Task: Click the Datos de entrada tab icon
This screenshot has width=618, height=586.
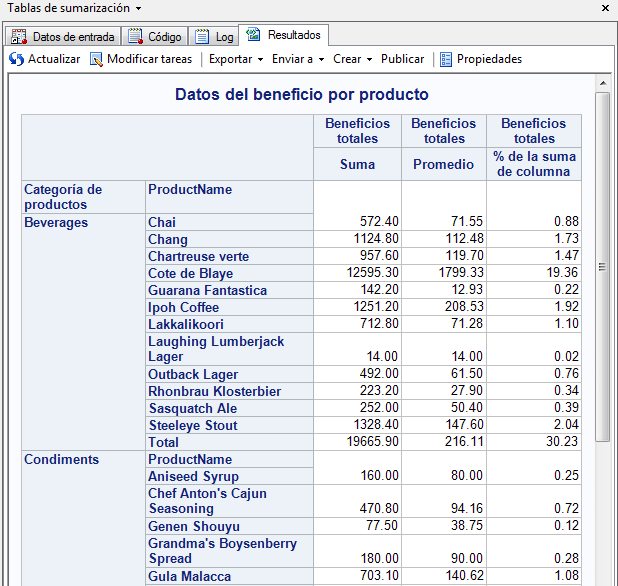Action: click(x=19, y=37)
